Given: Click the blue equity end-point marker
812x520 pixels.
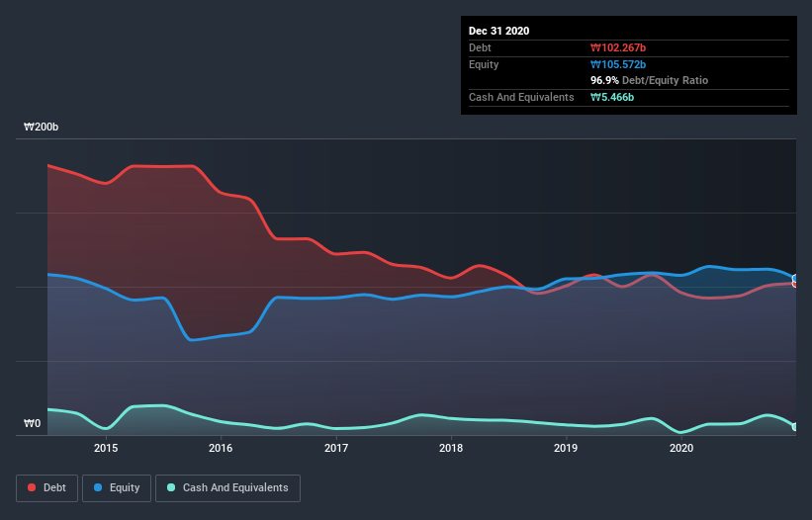Looking at the screenshot, I should click(x=795, y=279).
